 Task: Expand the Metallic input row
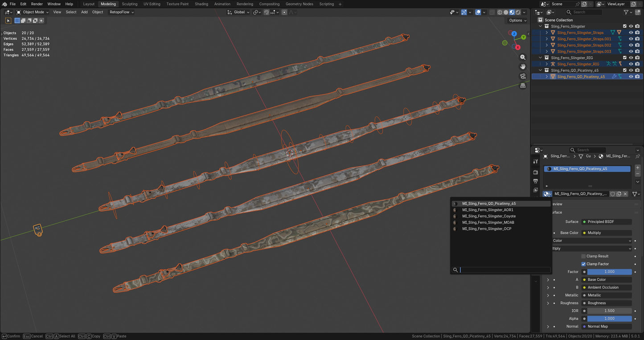pyautogui.click(x=548, y=295)
